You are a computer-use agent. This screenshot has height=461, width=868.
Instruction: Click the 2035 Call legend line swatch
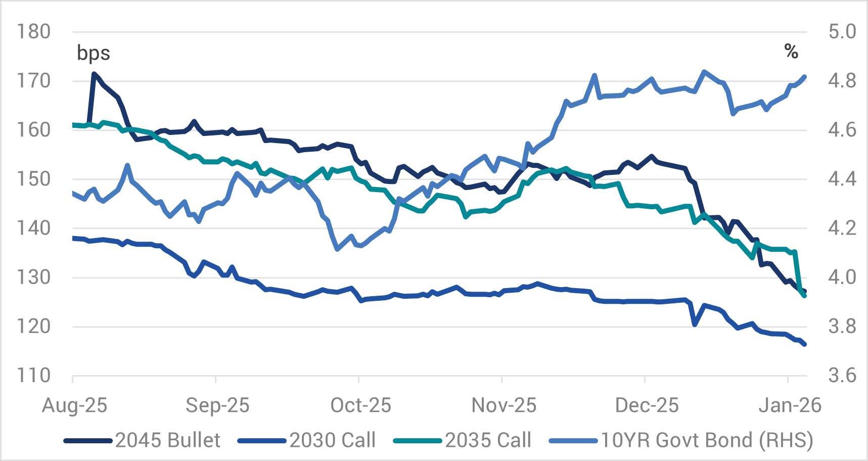click(418, 441)
